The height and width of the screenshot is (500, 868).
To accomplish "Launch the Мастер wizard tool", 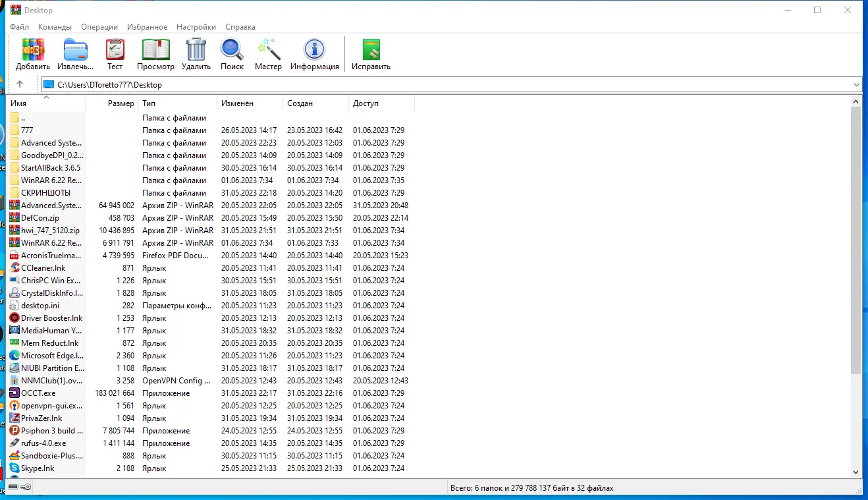I will coord(269,49).
